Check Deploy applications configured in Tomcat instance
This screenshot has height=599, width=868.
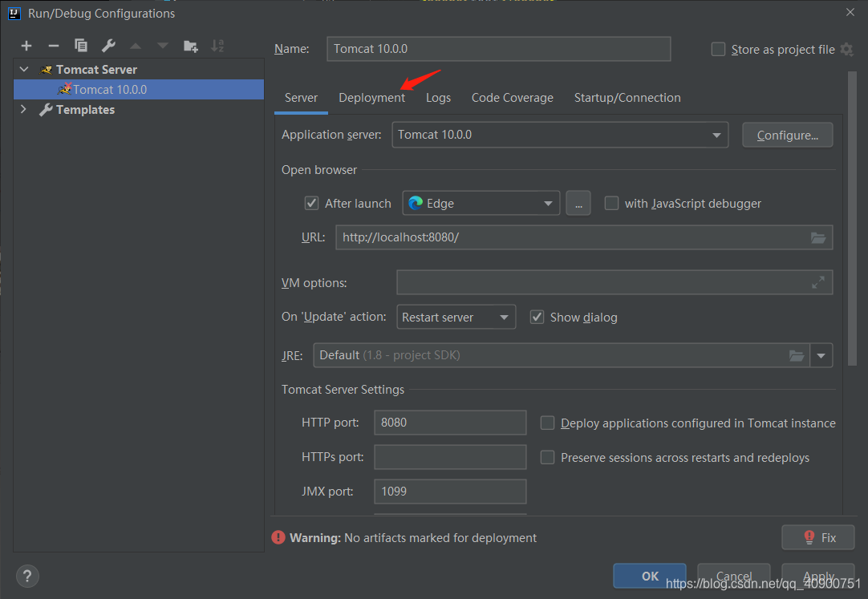(547, 423)
